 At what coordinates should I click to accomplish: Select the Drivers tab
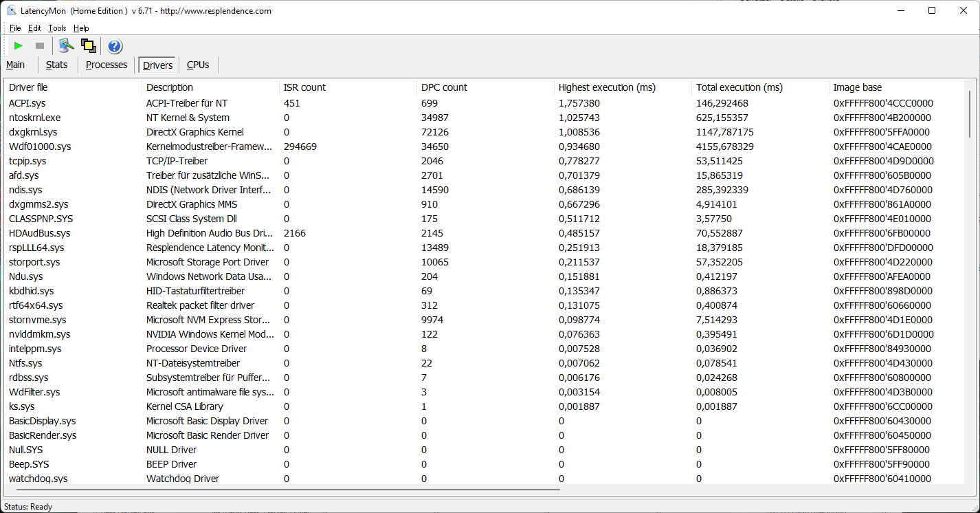(157, 65)
